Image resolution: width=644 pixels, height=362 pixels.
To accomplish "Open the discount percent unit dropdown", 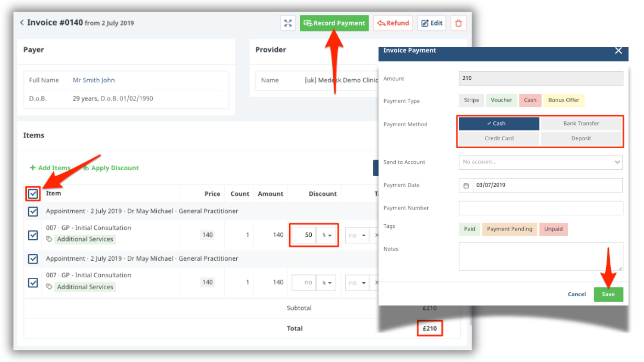I will click(x=327, y=235).
